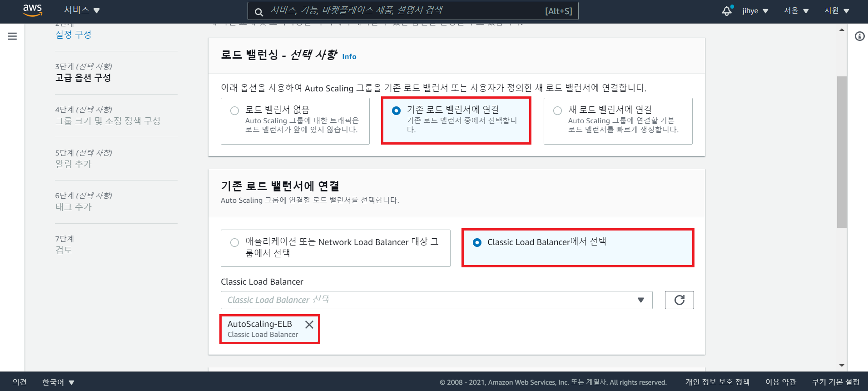The height and width of the screenshot is (391, 868).
Task: Select 새 로드 밸런서에 연결 radio option
Action: 557,110
